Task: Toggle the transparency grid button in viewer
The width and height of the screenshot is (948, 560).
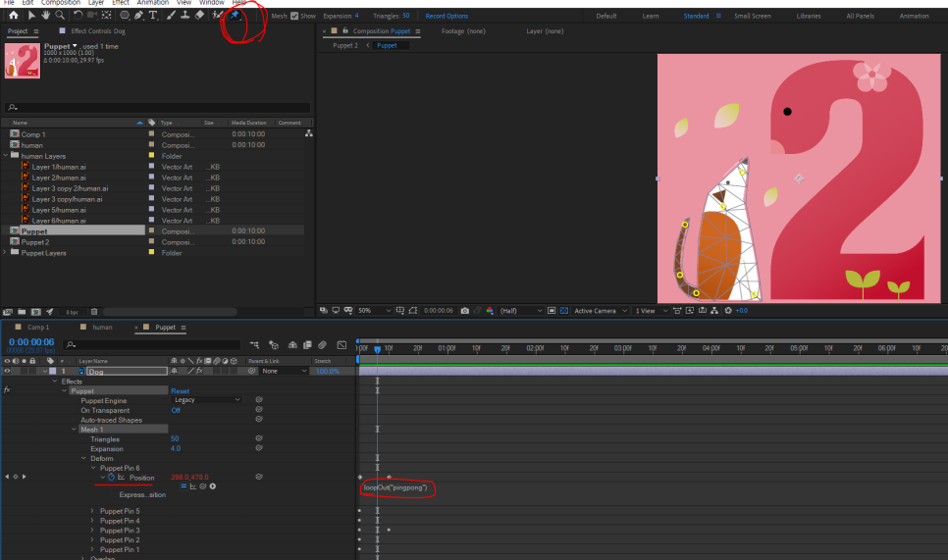Action: coord(564,311)
